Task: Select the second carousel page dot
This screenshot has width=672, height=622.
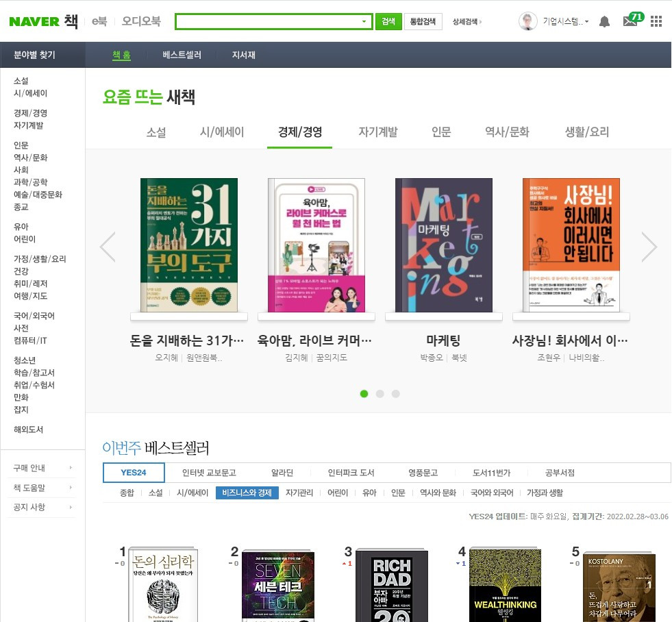Action: pyautogui.click(x=379, y=393)
